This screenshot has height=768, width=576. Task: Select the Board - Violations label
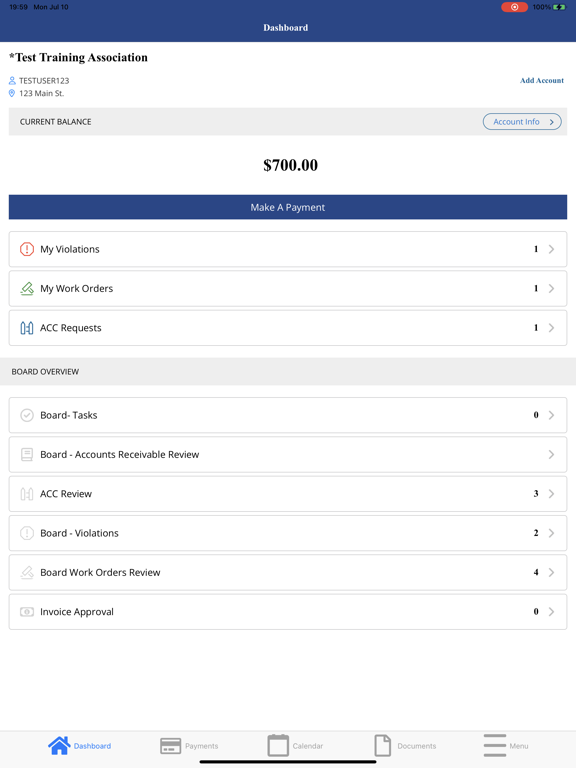(x=79, y=533)
